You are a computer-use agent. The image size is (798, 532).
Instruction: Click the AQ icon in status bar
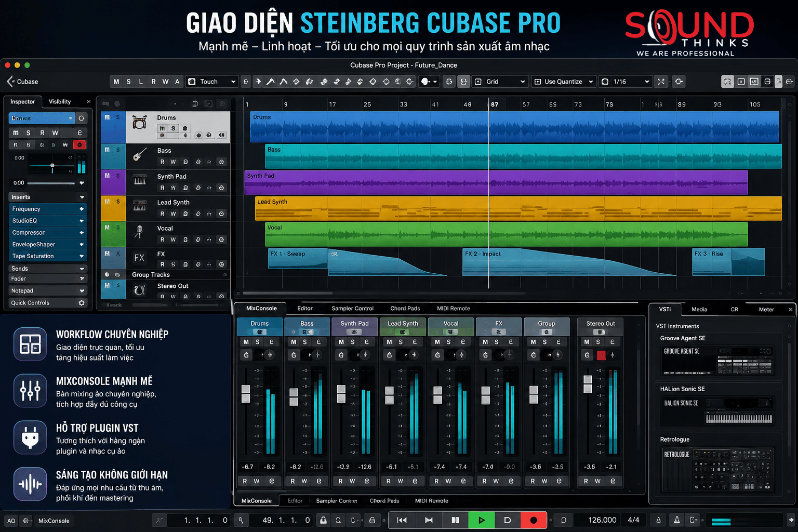(11, 521)
